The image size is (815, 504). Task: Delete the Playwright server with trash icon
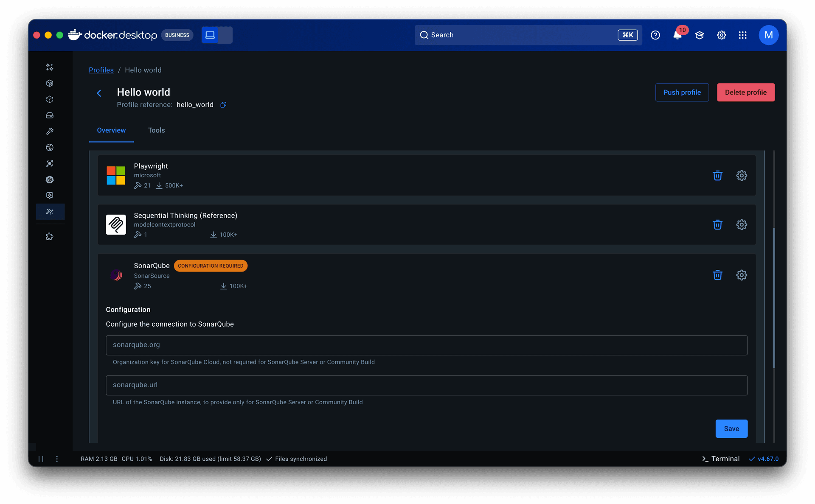[x=717, y=175]
